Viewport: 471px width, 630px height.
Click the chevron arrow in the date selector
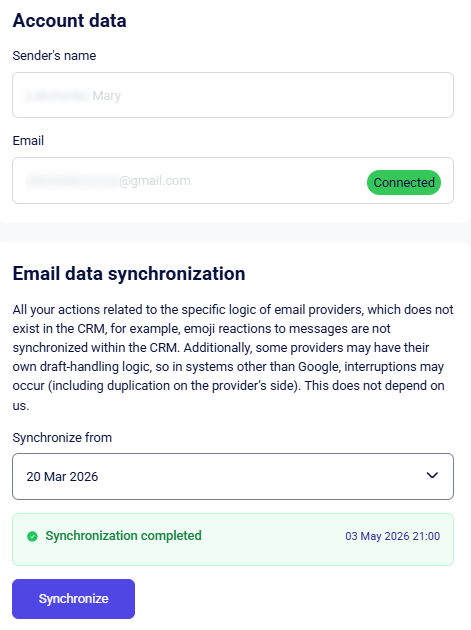[432, 475]
